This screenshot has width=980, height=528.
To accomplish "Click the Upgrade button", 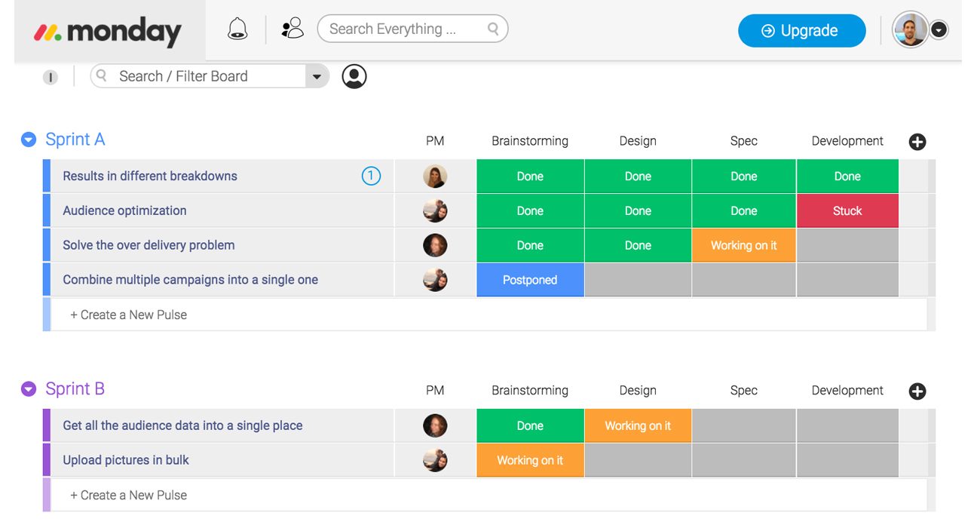I will coord(801,30).
